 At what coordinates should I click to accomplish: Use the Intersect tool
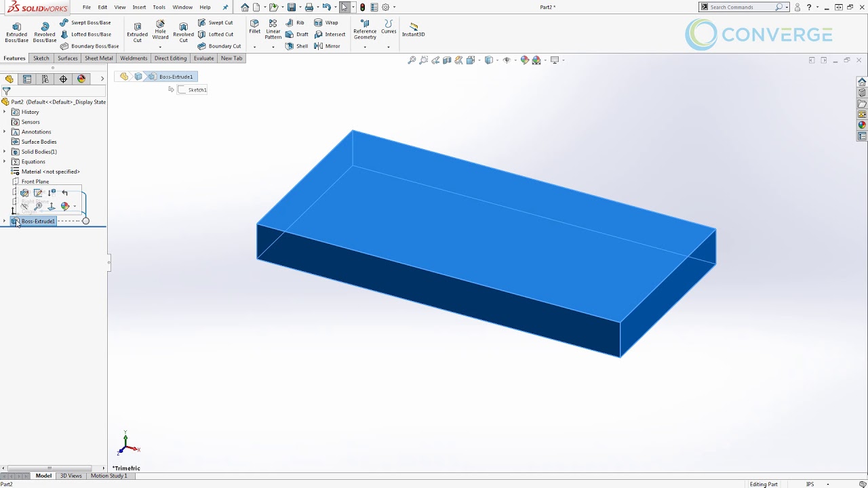click(330, 34)
